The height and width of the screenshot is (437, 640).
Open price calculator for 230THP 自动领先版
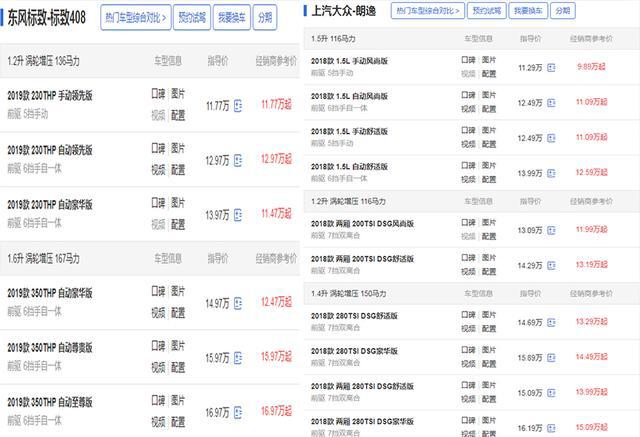click(x=238, y=160)
